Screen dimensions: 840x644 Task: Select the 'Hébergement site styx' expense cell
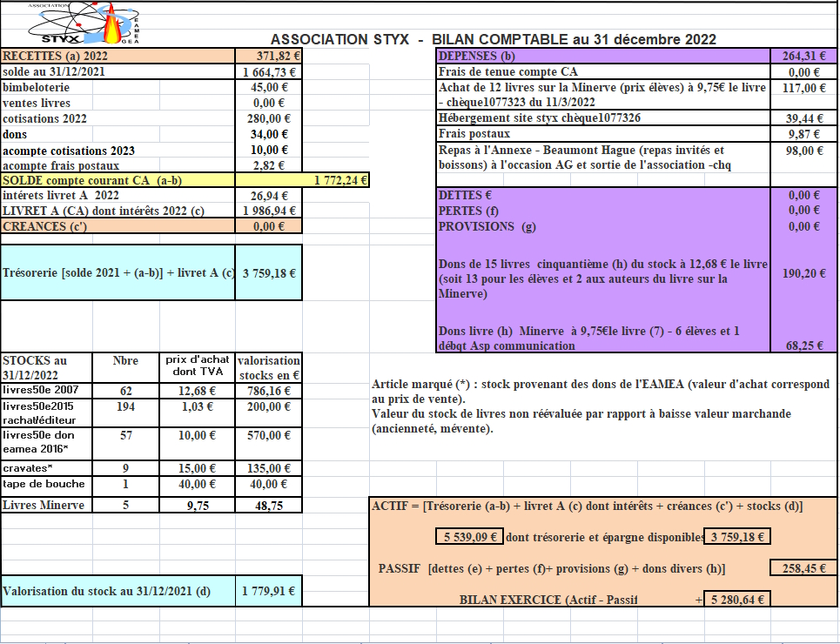602,118
